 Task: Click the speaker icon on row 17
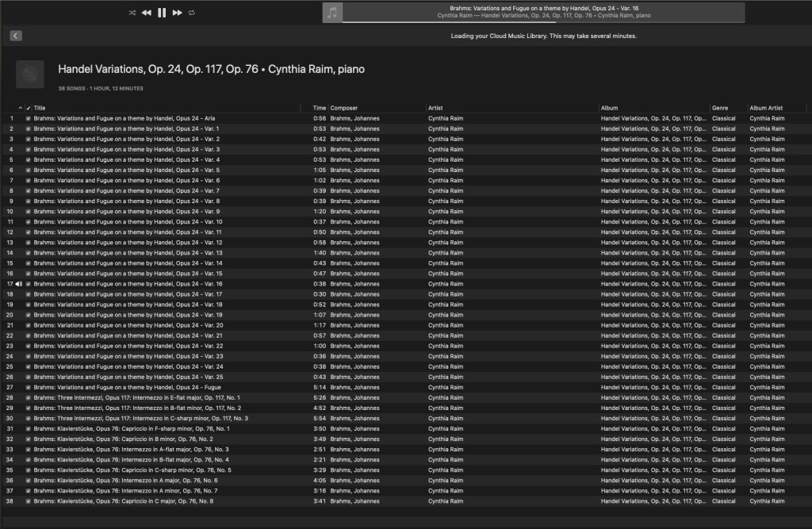(x=18, y=284)
